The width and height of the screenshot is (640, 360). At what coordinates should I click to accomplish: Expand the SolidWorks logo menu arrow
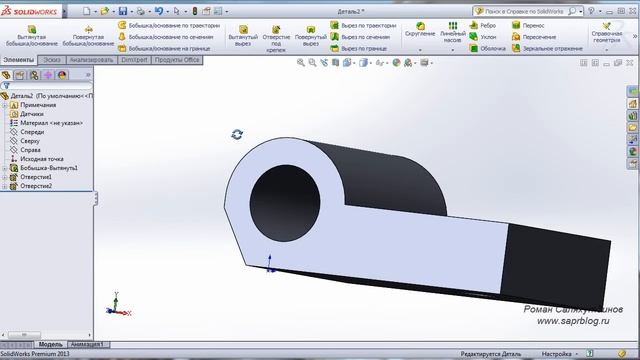tap(64, 11)
